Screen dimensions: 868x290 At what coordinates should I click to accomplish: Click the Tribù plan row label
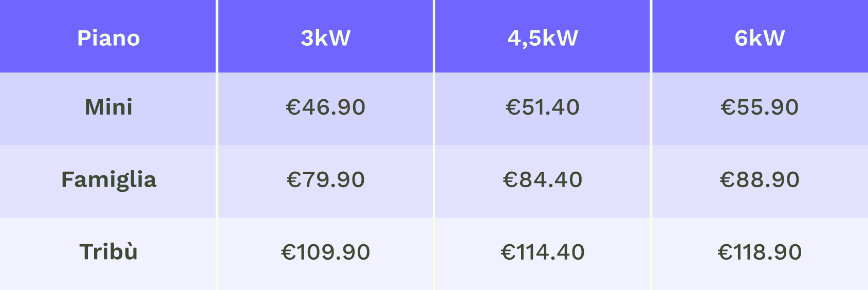click(108, 252)
